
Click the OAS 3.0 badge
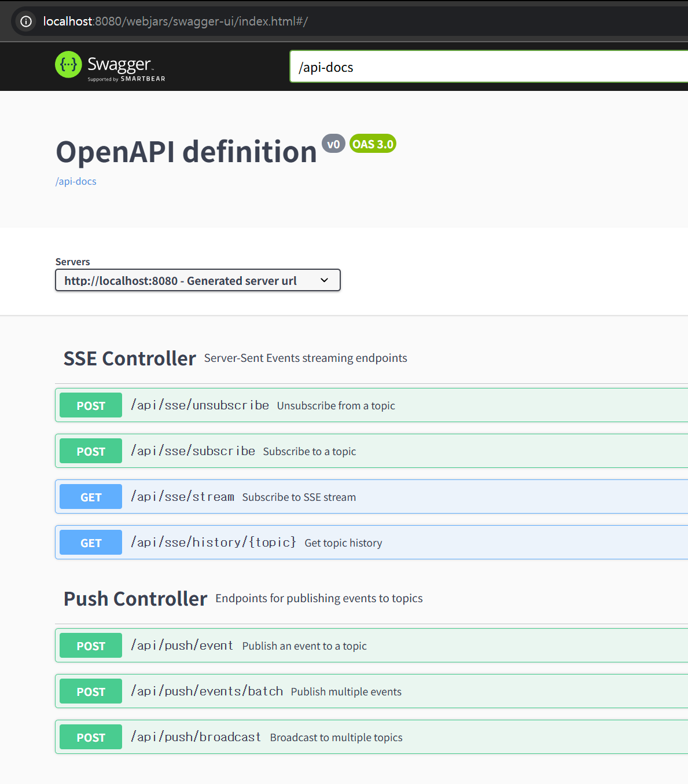pyautogui.click(x=373, y=144)
